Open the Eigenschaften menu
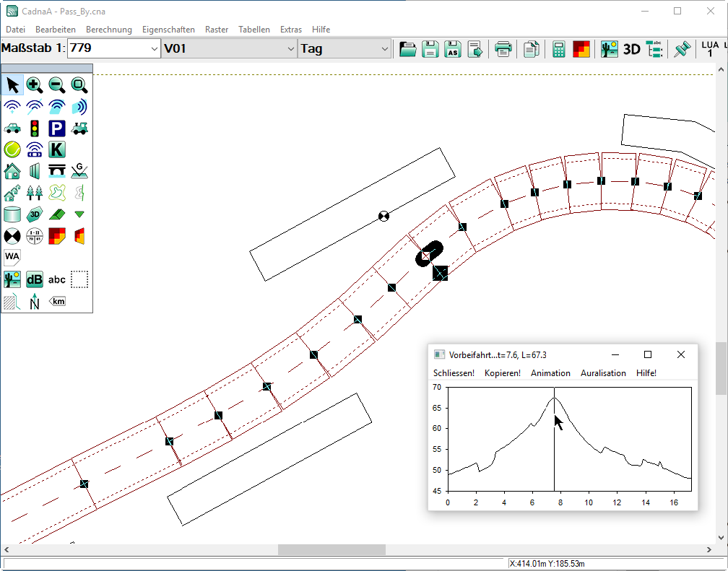The width and height of the screenshot is (728, 571). coord(168,30)
